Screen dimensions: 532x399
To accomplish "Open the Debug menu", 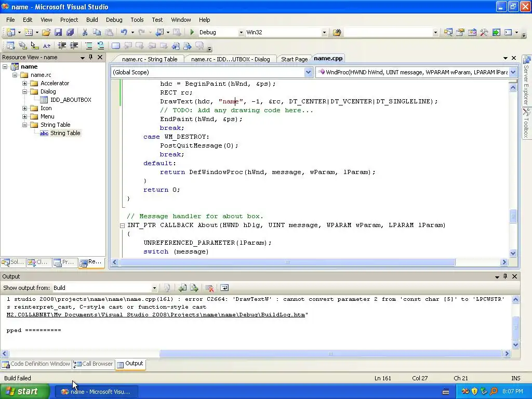I will (114, 20).
